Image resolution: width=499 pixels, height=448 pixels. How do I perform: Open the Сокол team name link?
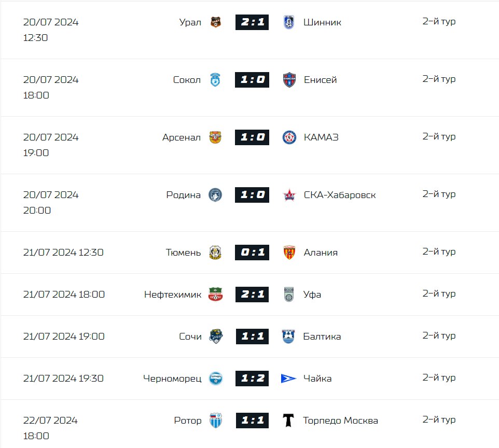(187, 80)
